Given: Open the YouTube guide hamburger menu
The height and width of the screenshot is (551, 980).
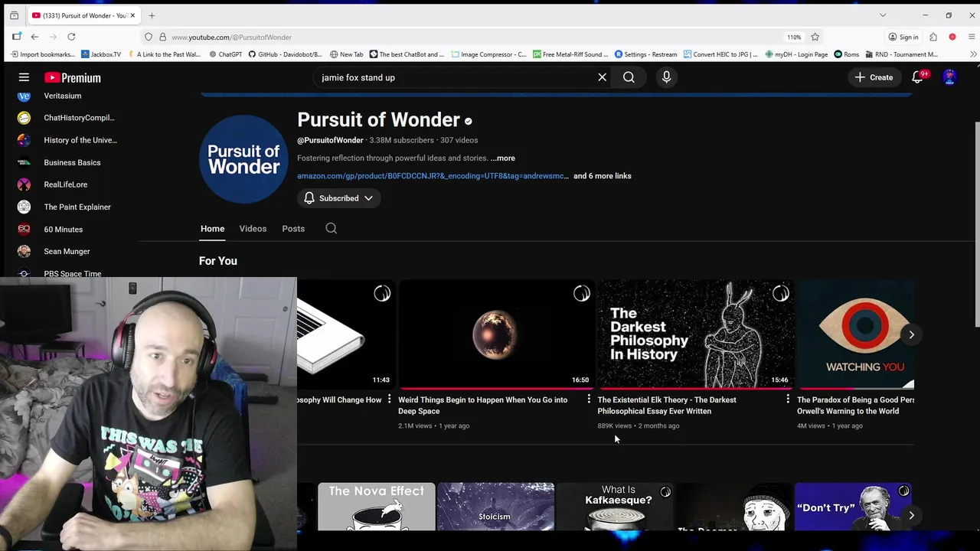Looking at the screenshot, I should [x=24, y=77].
